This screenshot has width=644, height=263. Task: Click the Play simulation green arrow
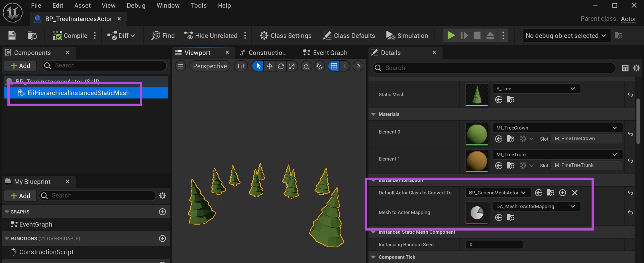[x=451, y=36]
